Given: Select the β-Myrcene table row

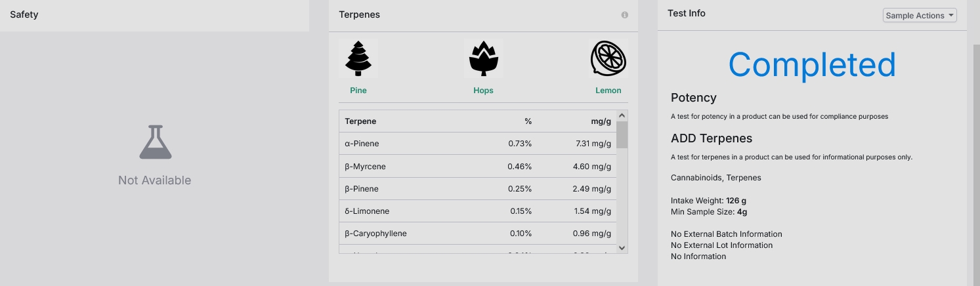Looking at the screenshot, I should tap(478, 167).
